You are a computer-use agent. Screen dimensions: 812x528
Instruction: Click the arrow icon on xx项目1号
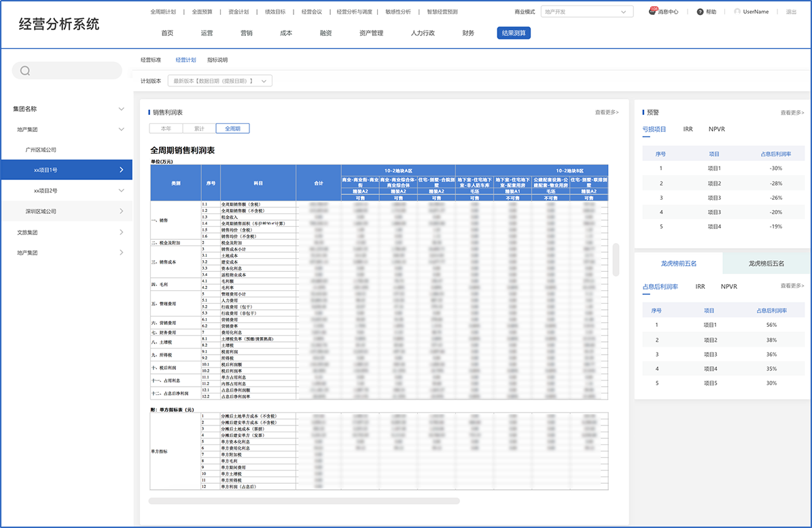(121, 170)
